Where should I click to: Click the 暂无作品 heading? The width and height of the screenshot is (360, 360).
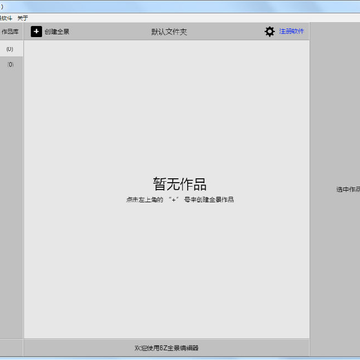(x=180, y=184)
